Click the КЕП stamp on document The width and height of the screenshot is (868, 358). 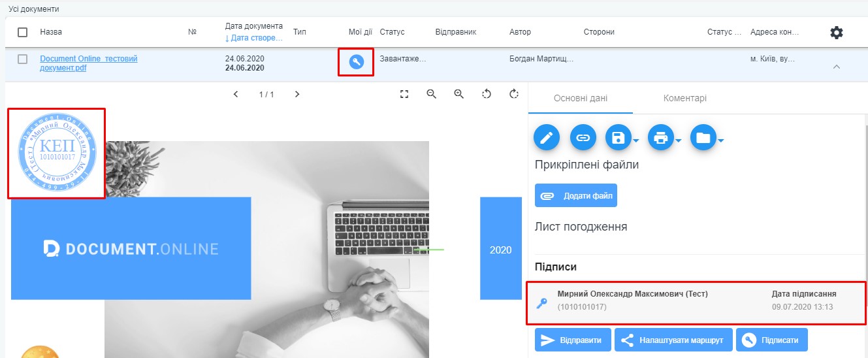[x=57, y=153]
